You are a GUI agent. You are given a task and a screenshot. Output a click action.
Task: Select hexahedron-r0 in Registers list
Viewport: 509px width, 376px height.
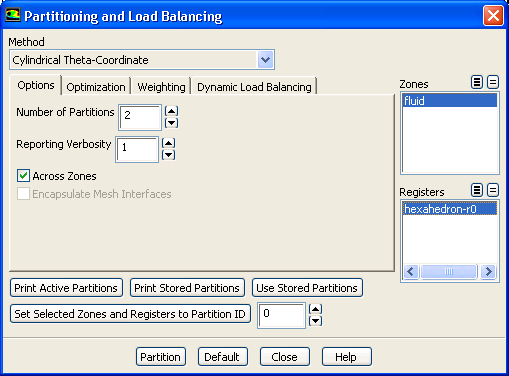click(450, 209)
